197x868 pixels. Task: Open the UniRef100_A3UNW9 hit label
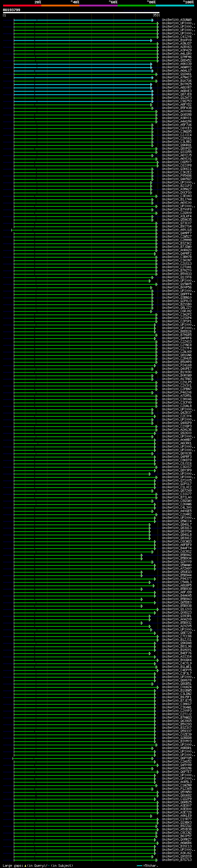click(x=177, y=20)
